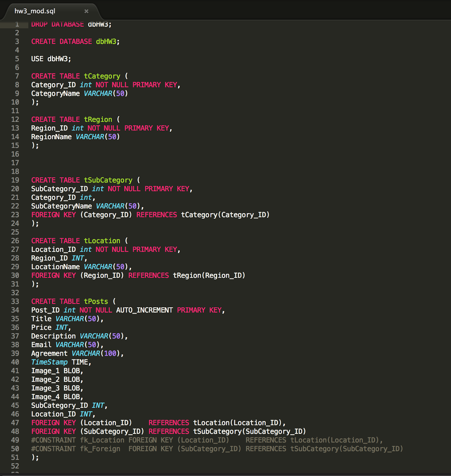
Task: Click 'SubCategory_ID INT,' line in tPosts
Action: tap(69, 405)
